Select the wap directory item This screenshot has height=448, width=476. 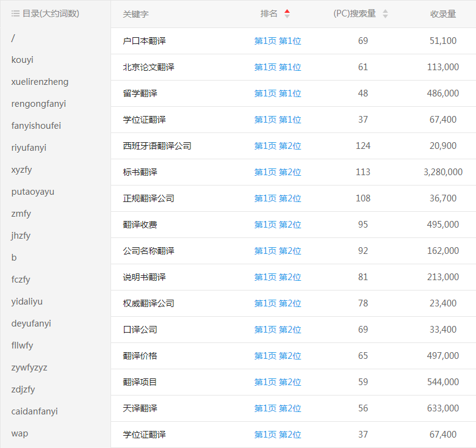click(20, 433)
